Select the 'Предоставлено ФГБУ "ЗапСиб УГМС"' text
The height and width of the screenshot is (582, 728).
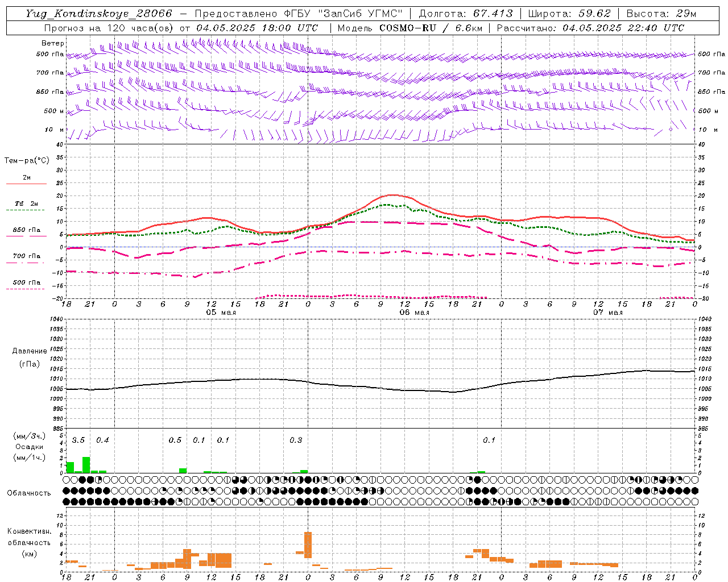[x=299, y=14]
